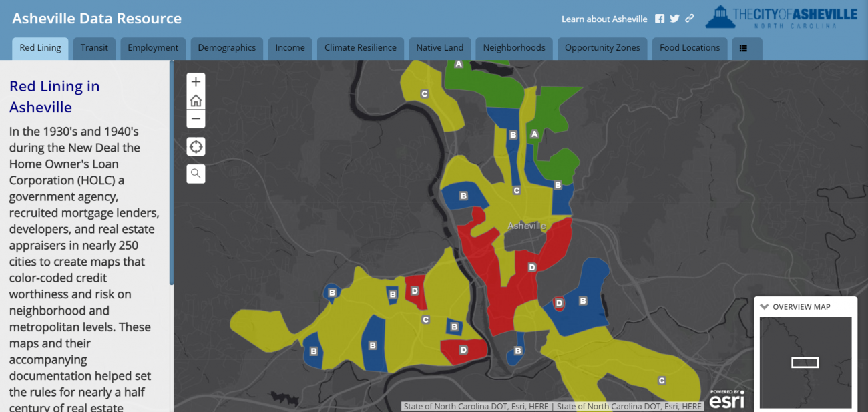Open the Food Locations tab
Image resolution: width=868 pixels, height=412 pixels.
(x=690, y=48)
